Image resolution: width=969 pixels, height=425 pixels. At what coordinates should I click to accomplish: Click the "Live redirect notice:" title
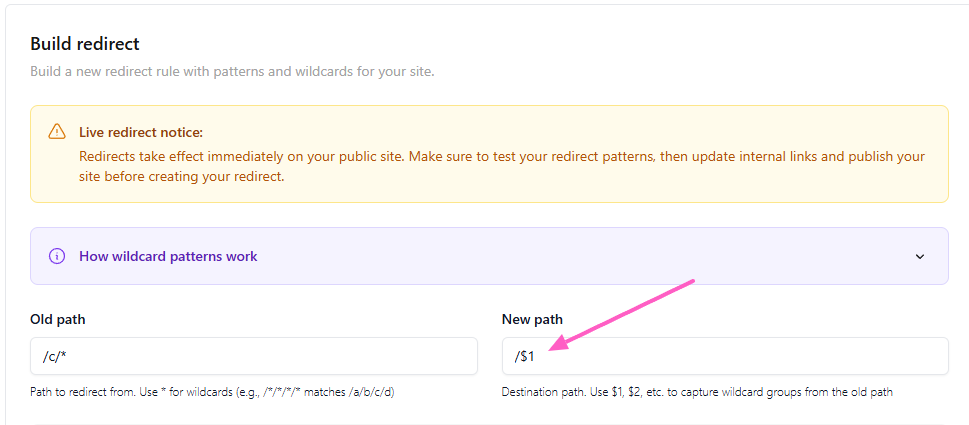[x=141, y=132]
